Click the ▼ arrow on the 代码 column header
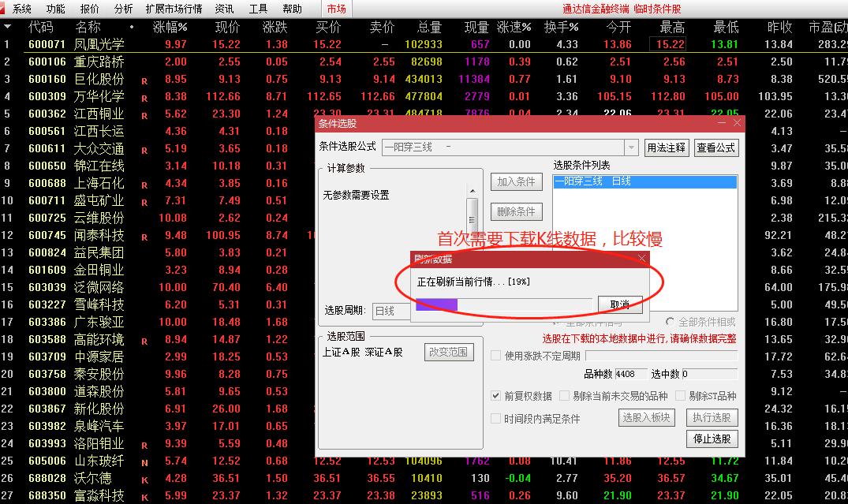 click(x=8, y=26)
